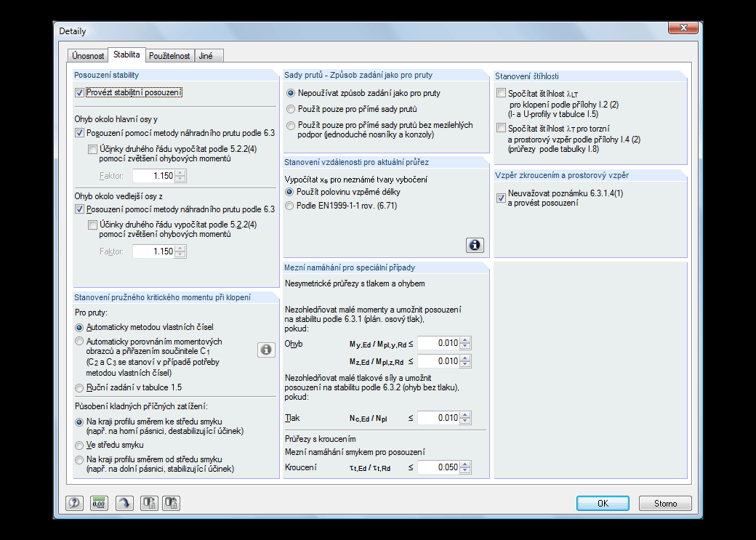The image size is (756, 540).
Task: Select load Na kraji profilu směrem ke středu smyku
Action: (79, 422)
